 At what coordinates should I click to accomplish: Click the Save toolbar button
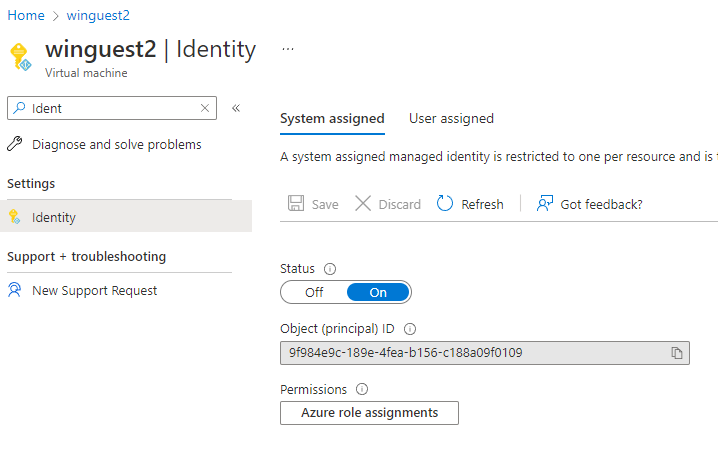tap(313, 204)
